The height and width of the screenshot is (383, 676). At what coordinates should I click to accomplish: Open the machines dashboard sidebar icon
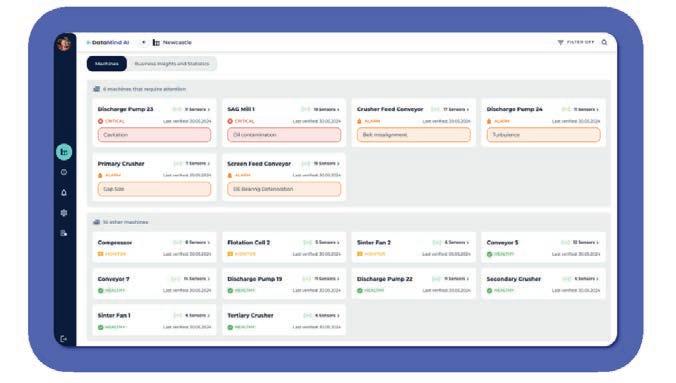coord(64,152)
